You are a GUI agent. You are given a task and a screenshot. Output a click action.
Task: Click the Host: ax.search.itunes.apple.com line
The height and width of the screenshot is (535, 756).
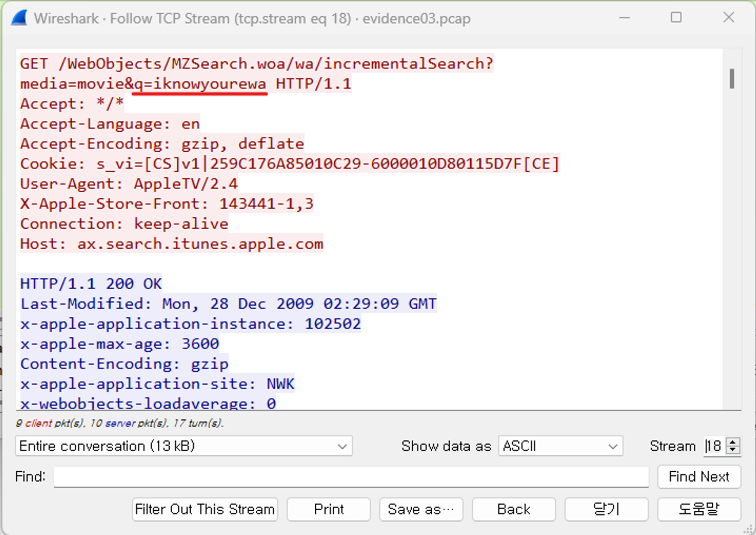[172, 243]
